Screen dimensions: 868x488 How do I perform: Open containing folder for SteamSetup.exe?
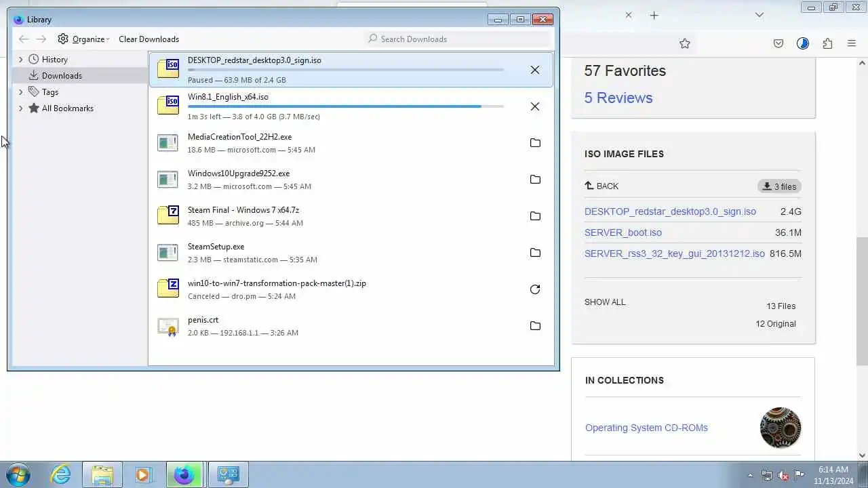click(x=535, y=253)
